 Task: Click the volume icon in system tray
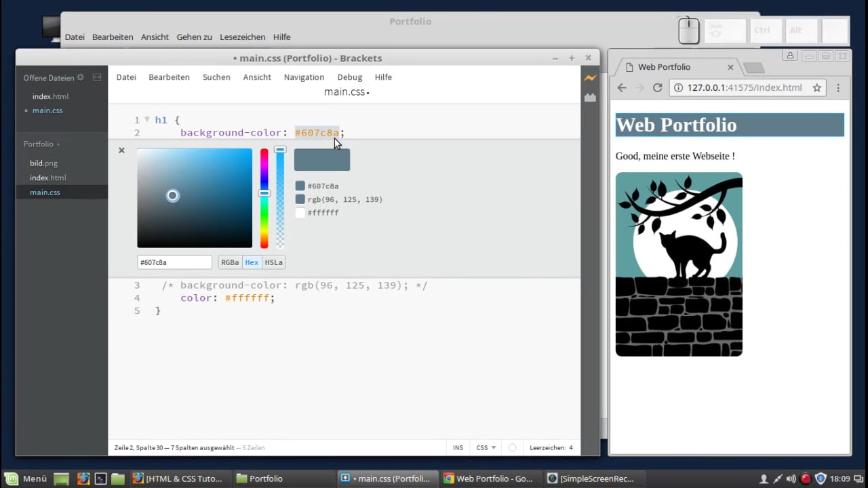point(791,479)
